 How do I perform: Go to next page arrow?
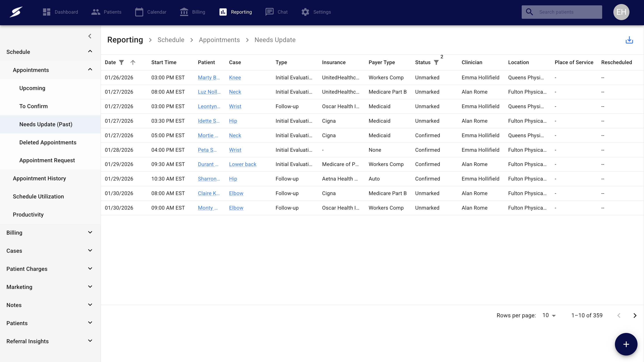[635, 316]
